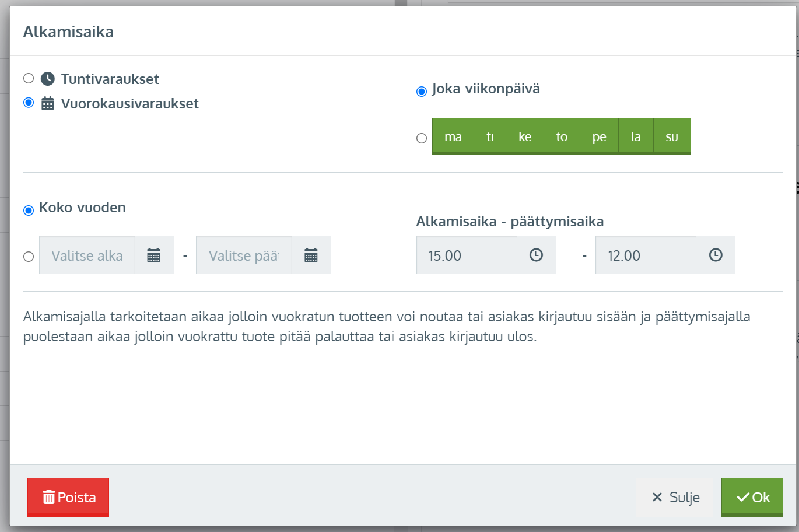Choose the Joka viikonpäivä radio button
Viewport: 799px width, 532px height.
[x=422, y=92]
